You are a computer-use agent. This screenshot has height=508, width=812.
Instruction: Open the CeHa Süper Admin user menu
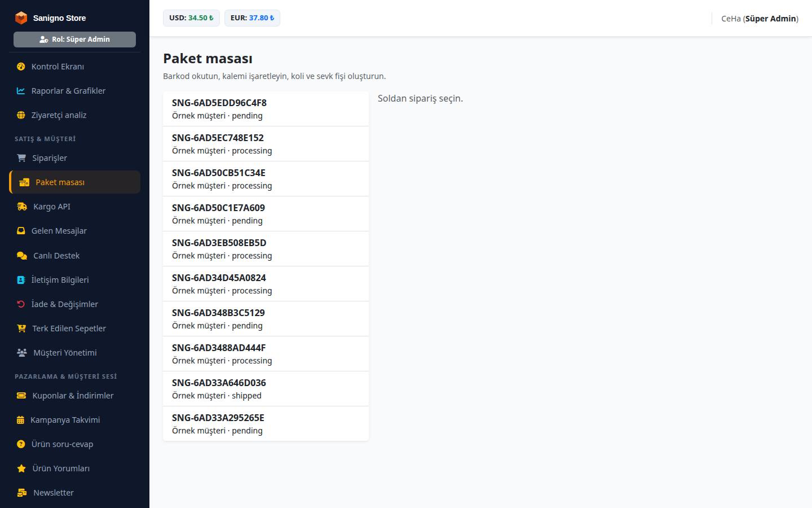(760, 19)
